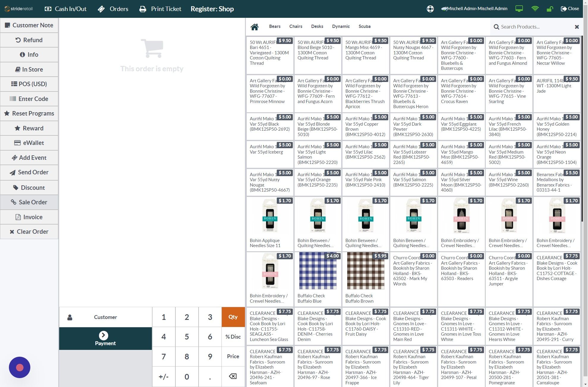588x387 pixels.
Task: Click the green unlock padlock icon
Action: (x=550, y=9)
